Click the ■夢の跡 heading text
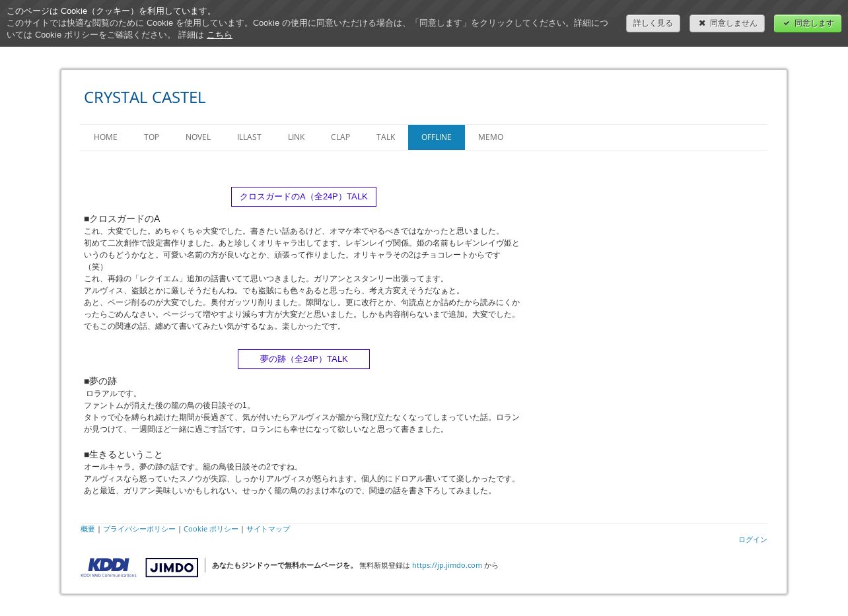 point(100,381)
